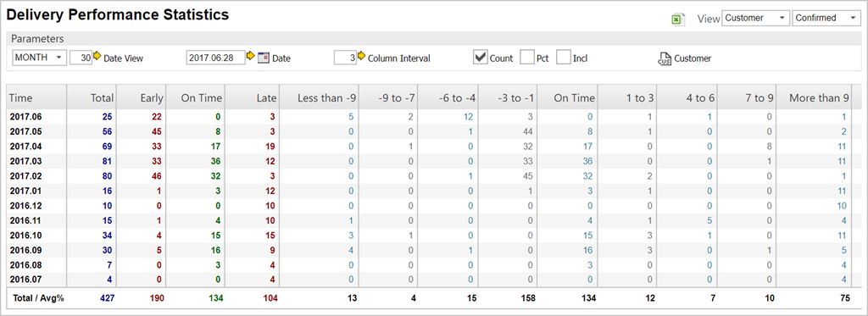Click 2016.12 More than 9 value 10
Image resolution: width=868 pixels, height=316 pixels.
pyautogui.click(x=842, y=206)
